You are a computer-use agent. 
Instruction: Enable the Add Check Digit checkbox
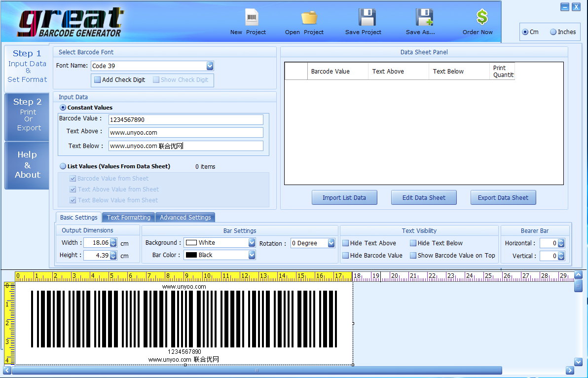coord(98,80)
